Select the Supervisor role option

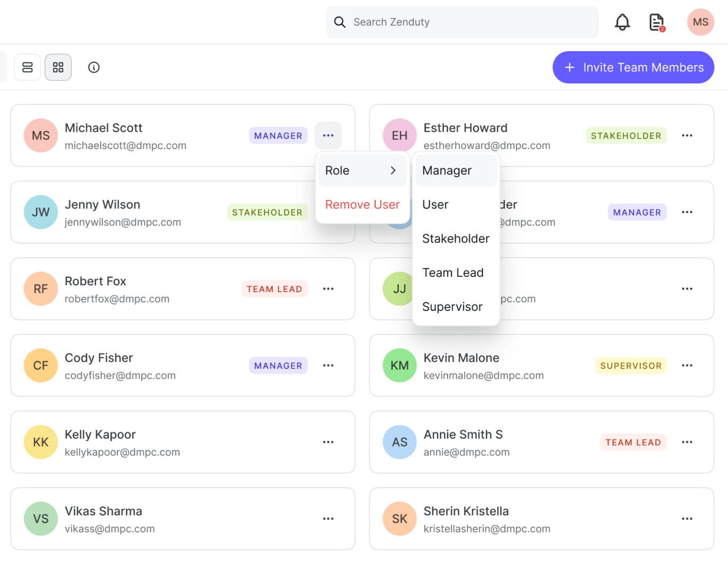(452, 307)
